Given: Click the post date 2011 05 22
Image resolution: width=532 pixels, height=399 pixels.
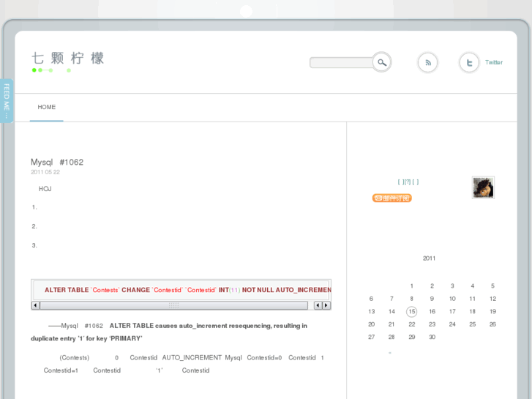Looking at the screenshot, I should coord(45,172).
